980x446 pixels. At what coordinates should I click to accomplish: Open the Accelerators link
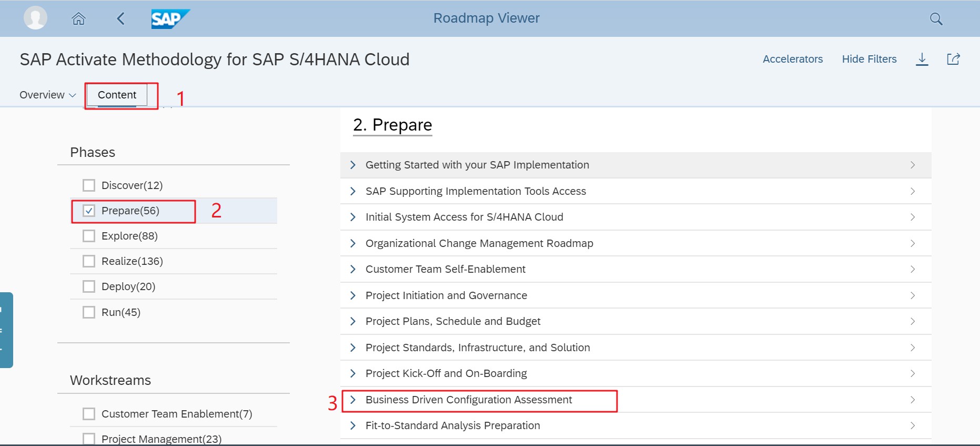pos(793,59)
